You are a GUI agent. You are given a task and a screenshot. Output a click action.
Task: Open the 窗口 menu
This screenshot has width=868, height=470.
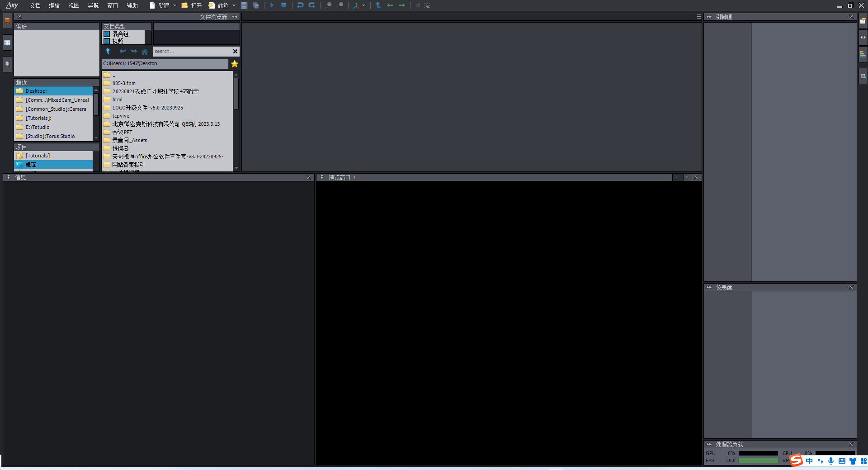[x=112, y=5]
